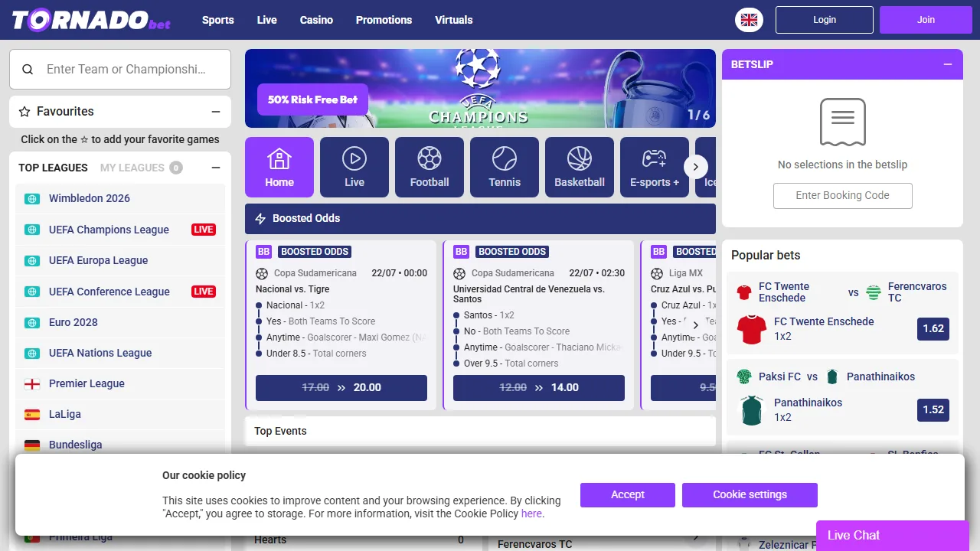This screenshot has height=551, width=980.
Task: Click the Favourites star icon
Action: pyautogui.click(x=24, y=112)
